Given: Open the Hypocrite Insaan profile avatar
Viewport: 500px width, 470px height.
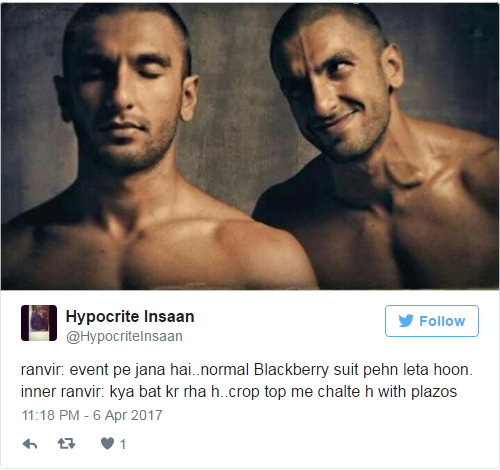Looking at the screenshot, I should [39, 323].
